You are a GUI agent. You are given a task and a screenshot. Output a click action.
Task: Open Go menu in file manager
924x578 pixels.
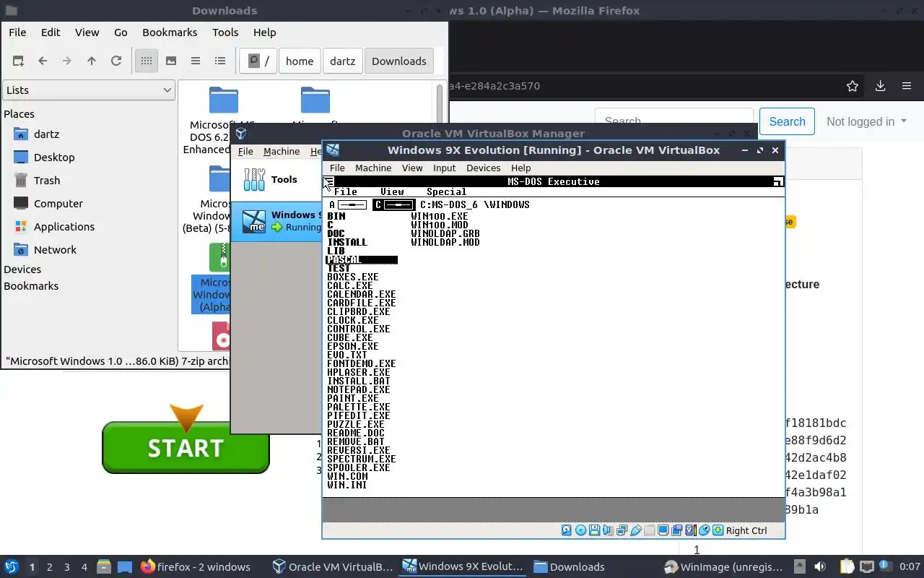coord(121,32)
